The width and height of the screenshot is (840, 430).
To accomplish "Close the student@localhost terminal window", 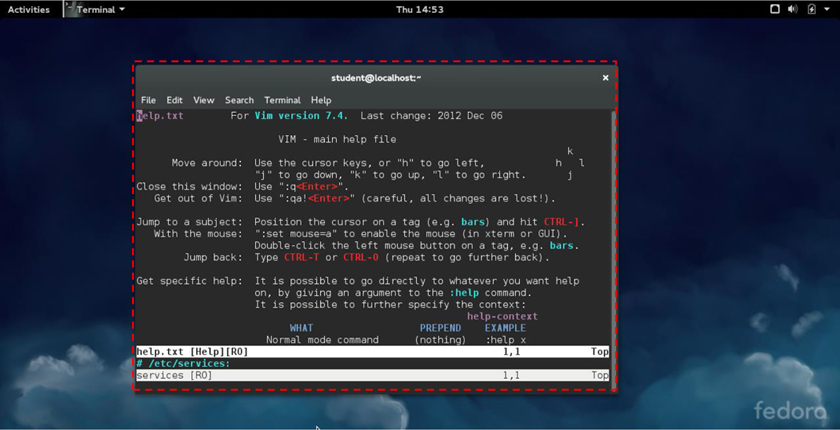I will (605, 78).
